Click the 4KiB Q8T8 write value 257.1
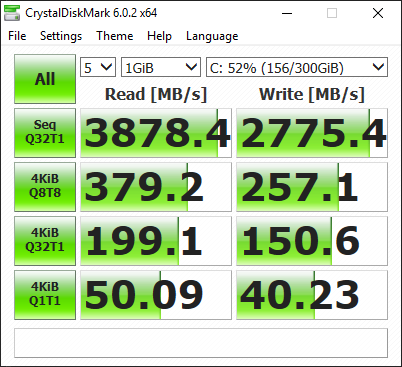Screen dimensions: 402x367 (x=312, y=187)
